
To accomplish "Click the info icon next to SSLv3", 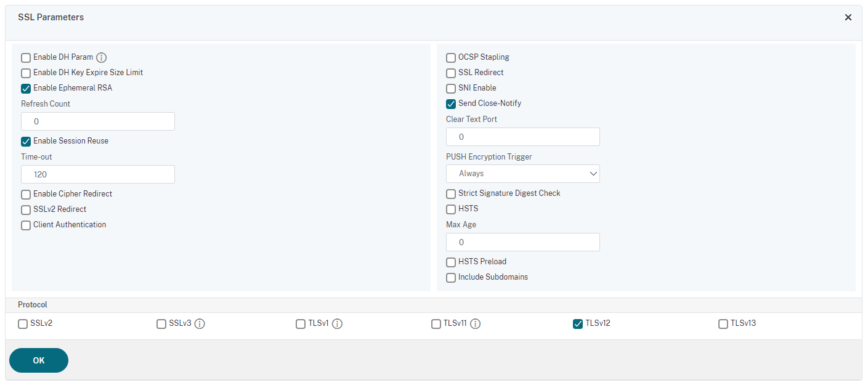I will click(x=200, y=323).
